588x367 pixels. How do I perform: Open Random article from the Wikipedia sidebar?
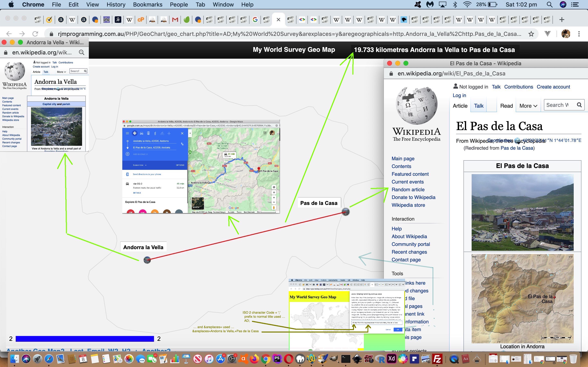408,190
